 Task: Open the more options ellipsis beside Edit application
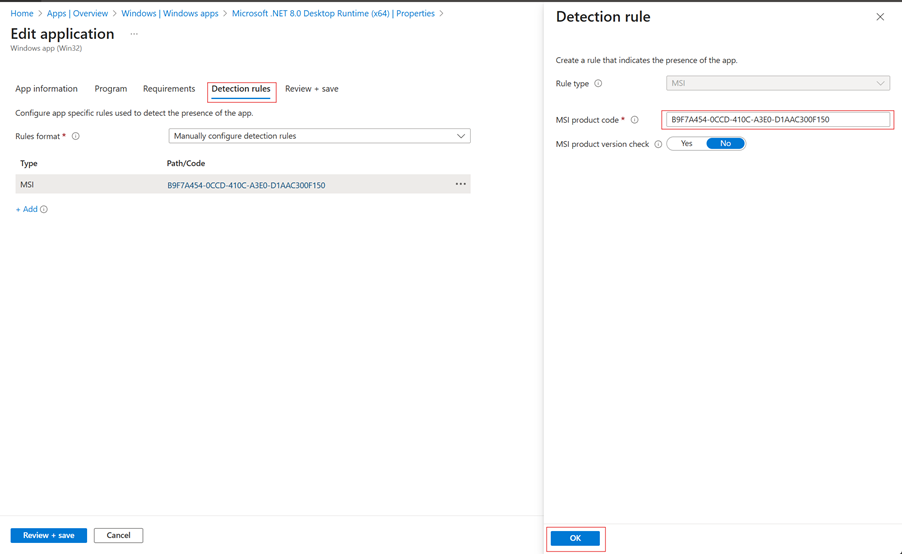coord(134,34)
